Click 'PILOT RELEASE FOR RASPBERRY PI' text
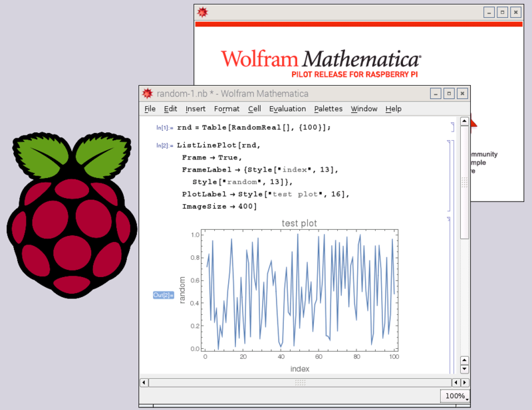The width and height of the screenshot is (532, 410). coord(354,74)
